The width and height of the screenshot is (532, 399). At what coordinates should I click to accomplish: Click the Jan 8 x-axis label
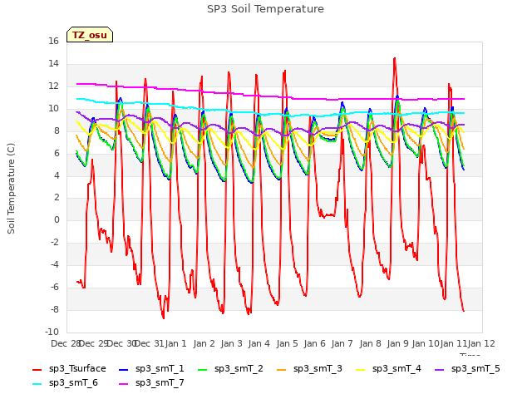click(x=370, y=343)
